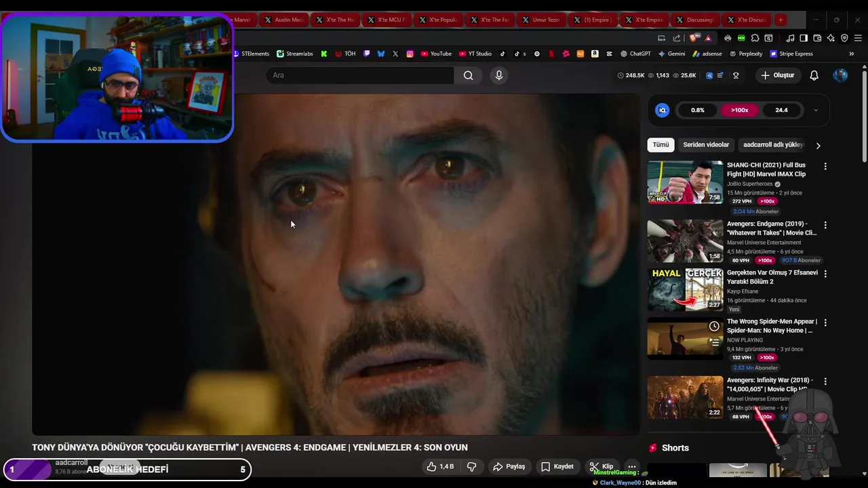The image size is (868, 488).
Task: Open the Bluesky butterfly bookmark
Action: point(381,54)
